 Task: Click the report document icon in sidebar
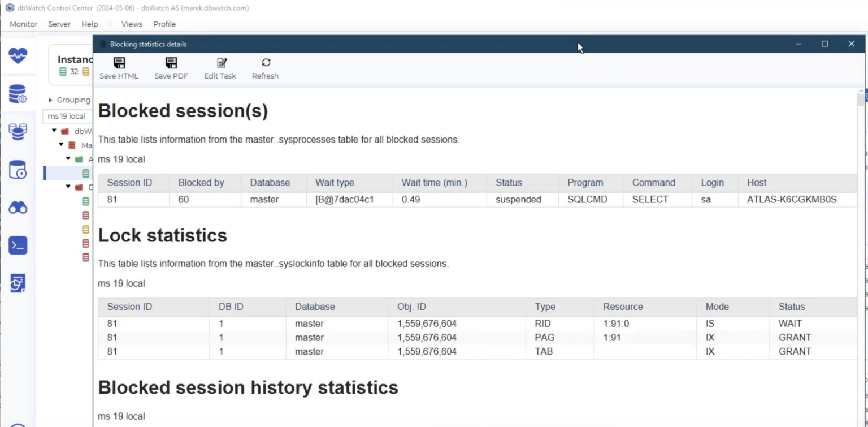point(18,282)
